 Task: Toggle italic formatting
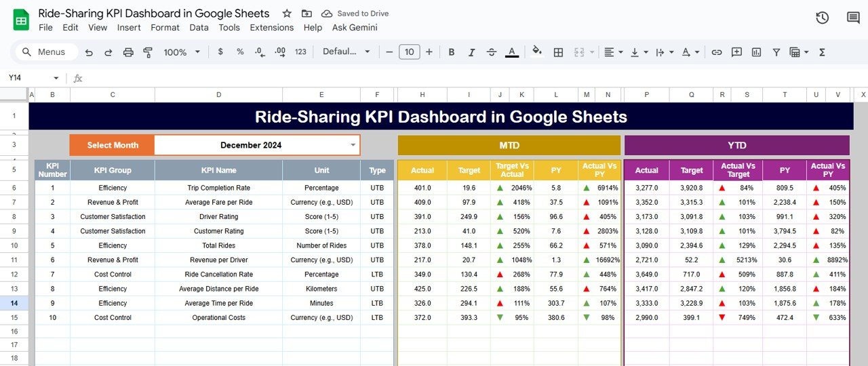pos(471,52)
